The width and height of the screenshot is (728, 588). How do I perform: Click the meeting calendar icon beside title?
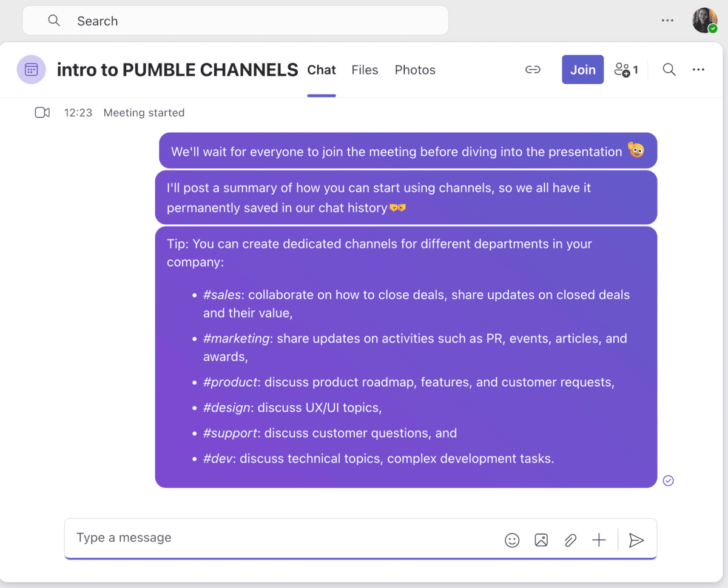31,70
